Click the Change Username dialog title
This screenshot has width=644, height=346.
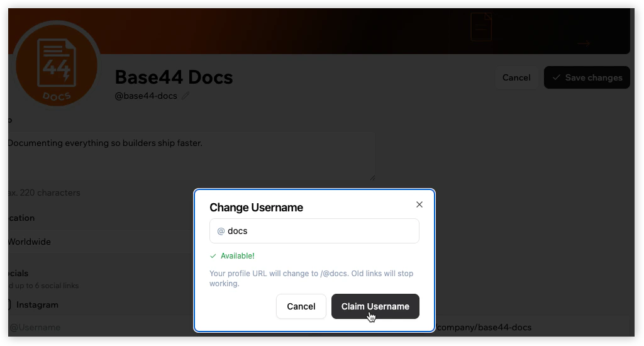tap(257, 208)
